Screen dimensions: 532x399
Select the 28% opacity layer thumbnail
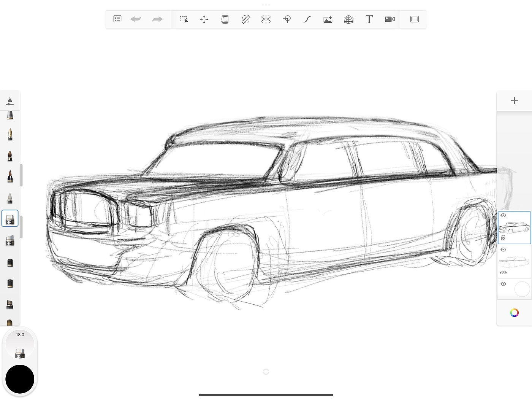click(x=514, y=262)
